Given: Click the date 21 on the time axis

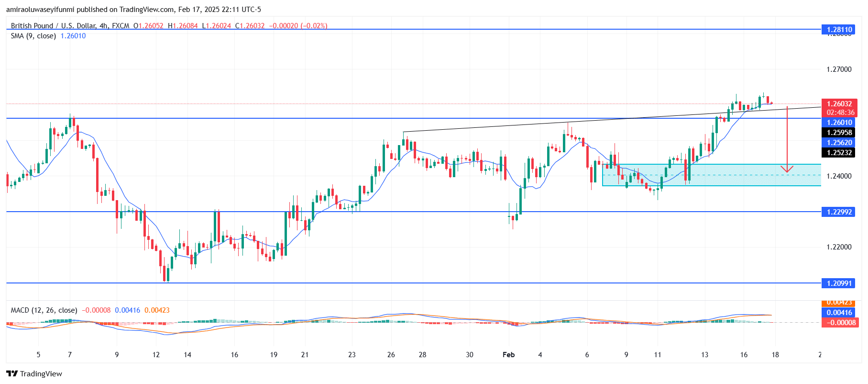Looking at the screenshot, I should tap(305, 355).
